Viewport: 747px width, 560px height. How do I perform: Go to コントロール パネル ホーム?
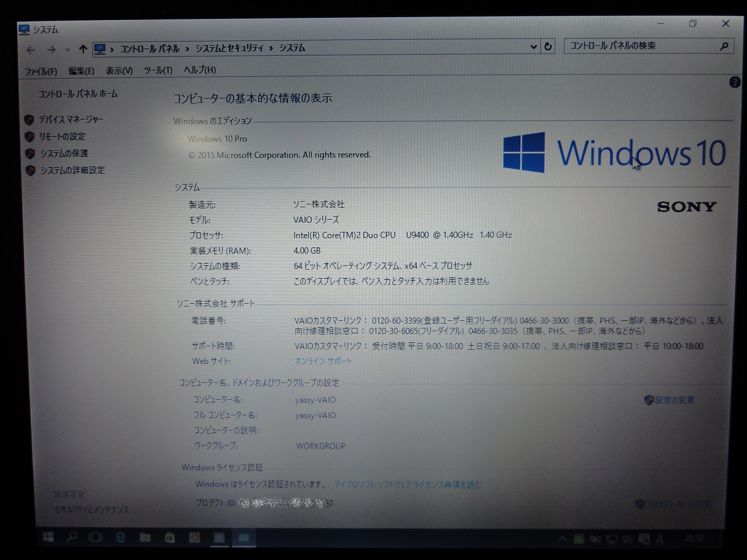78,94
